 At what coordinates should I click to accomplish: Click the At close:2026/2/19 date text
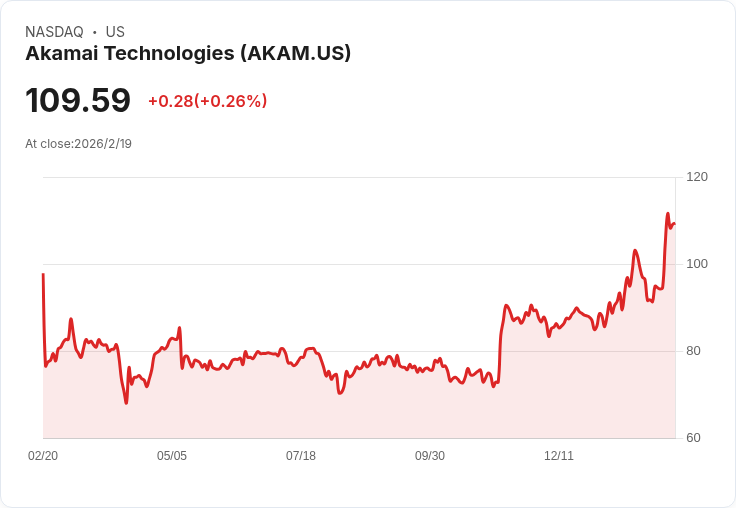[78, 144]
